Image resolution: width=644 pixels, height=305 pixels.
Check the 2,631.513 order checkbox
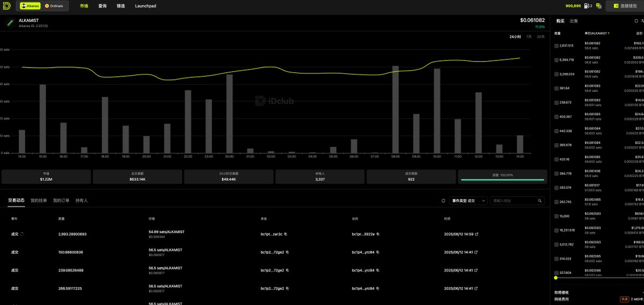[557, 46]
